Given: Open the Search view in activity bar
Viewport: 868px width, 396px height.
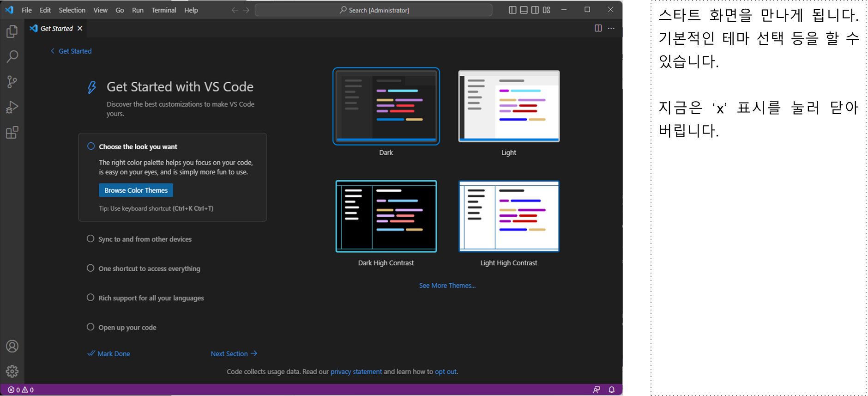Looking at the screenshot, I should [x=12, y=56].
